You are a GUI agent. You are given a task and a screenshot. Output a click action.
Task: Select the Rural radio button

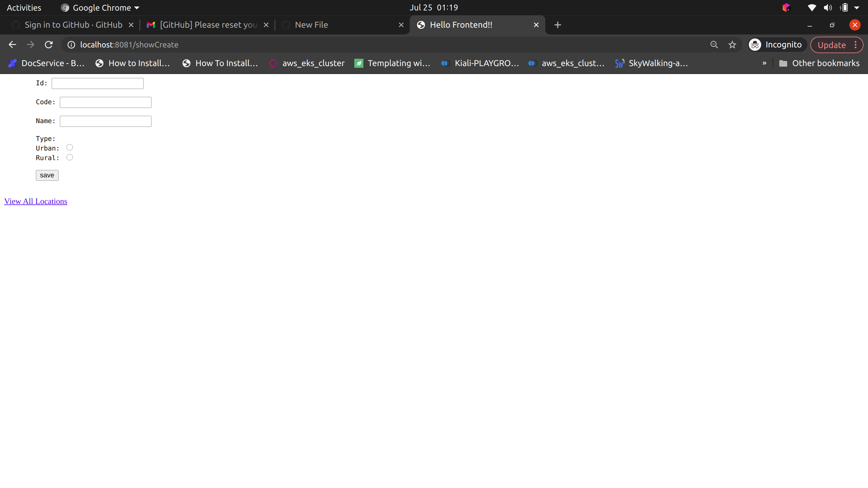70,157
